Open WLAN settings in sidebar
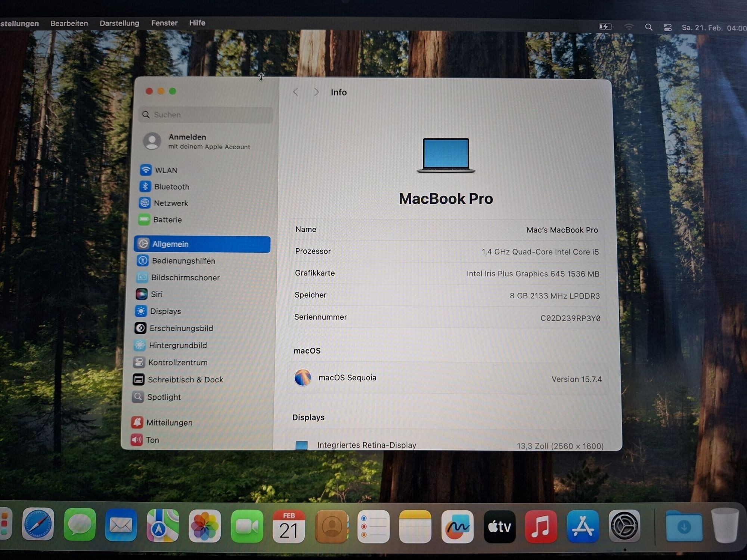747x560 pixels. 166,170
